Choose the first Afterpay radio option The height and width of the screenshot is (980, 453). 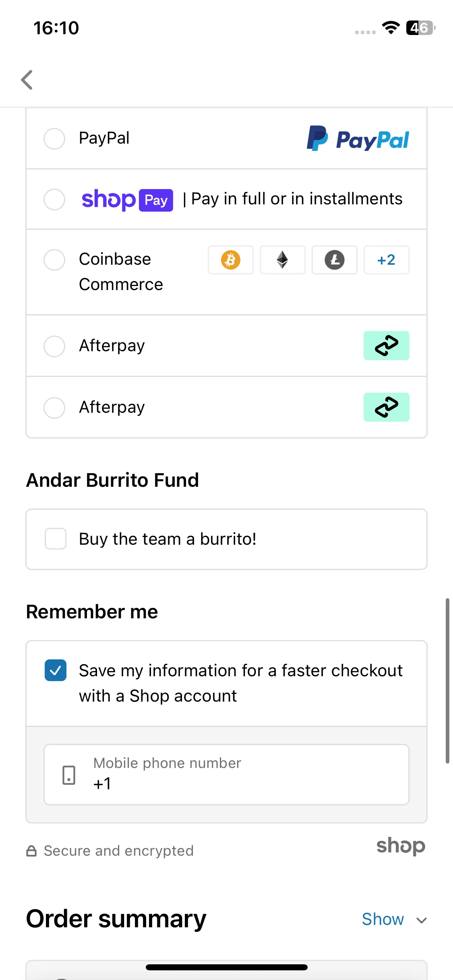(54, 346)
